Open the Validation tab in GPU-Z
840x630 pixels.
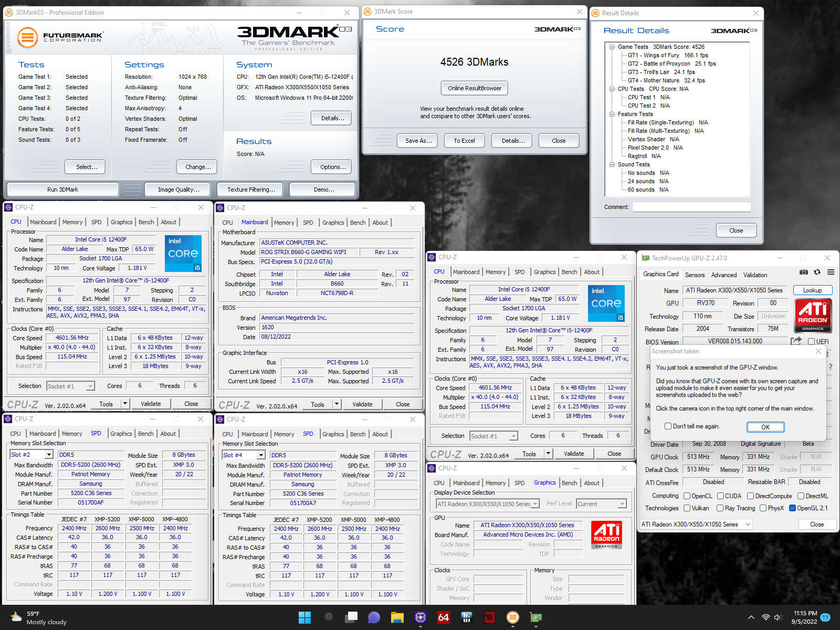click(755, 275)
